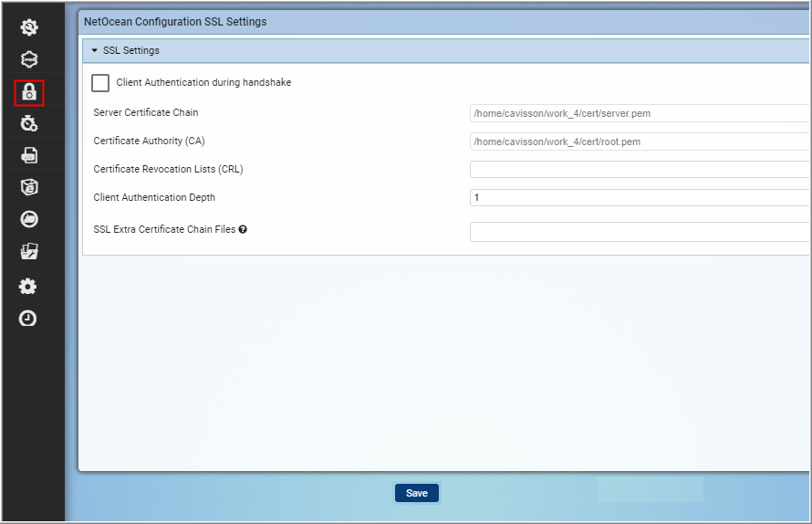812x524 pixels.
Task: Open the log file sidebar icon
Action: pos(29,155)
